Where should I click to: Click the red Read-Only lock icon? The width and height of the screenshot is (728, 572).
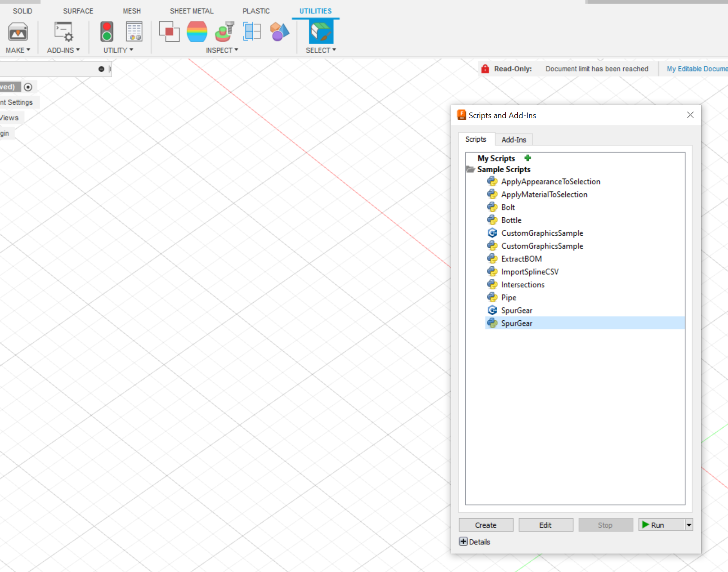click(x=485, y=69)
